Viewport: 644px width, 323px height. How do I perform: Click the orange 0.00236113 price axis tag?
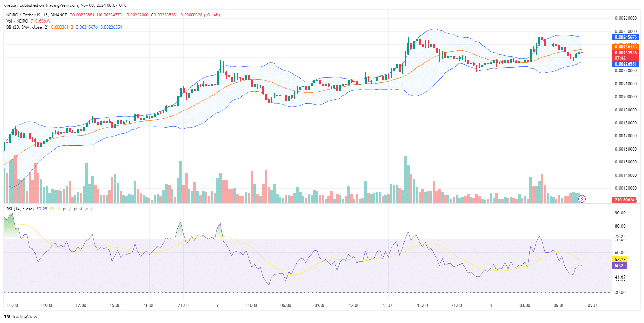click(625, 47)
